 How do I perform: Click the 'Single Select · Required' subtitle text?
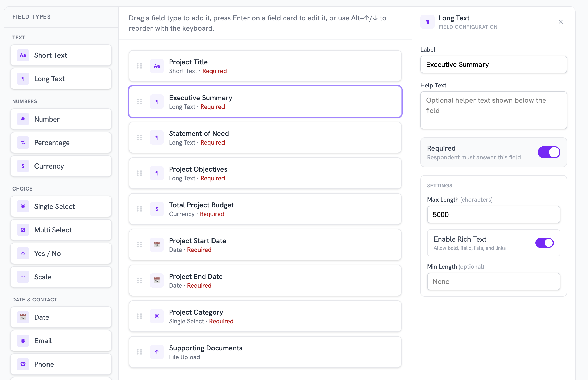[201, 322]
